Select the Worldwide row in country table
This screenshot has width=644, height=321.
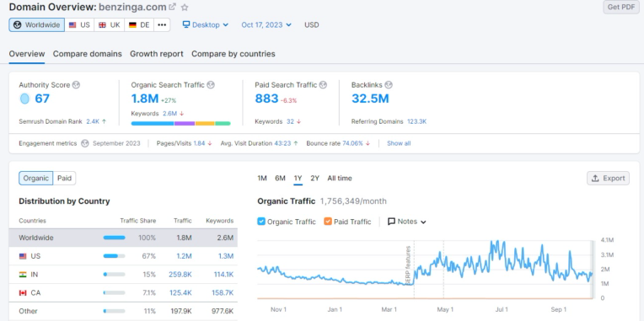coord(123,238)
